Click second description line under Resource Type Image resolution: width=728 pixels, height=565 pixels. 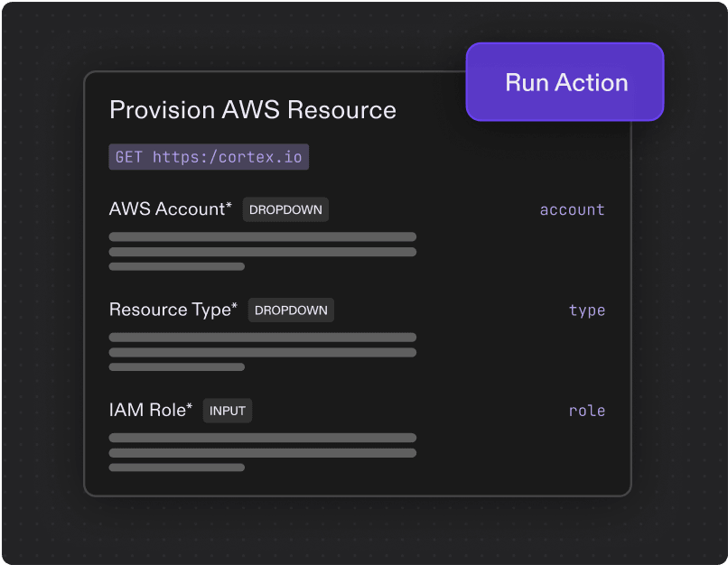point(263,353)
